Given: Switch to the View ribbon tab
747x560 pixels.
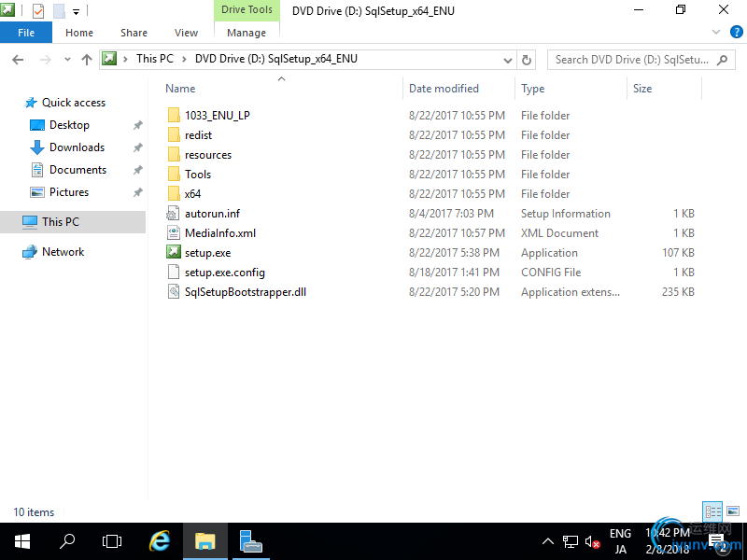Looking at the screenshot, I should tap(186, 33).
